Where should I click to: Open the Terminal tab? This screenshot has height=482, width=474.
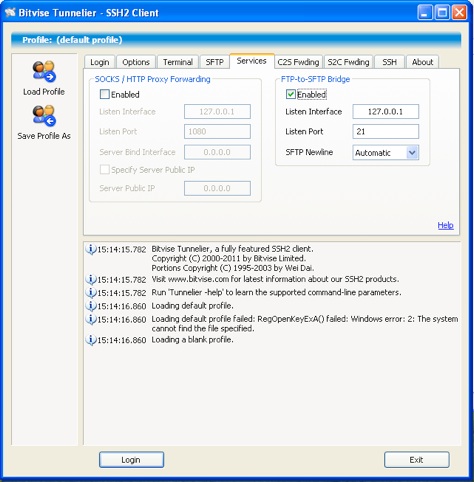tap(178, 62)
